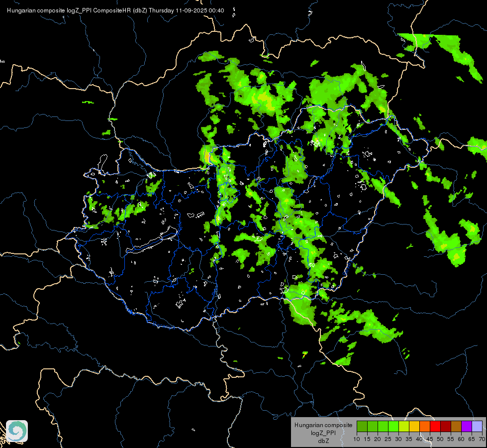487x448 pixels.
Task: Select the 35-40 dBZ yellow swatch
Action: click(x=414, y=426)
